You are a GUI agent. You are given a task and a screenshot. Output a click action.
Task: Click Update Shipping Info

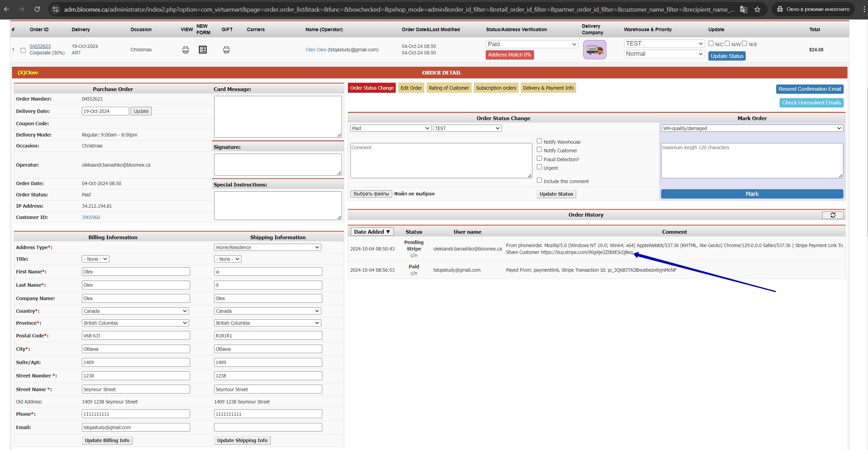[242, 440]
